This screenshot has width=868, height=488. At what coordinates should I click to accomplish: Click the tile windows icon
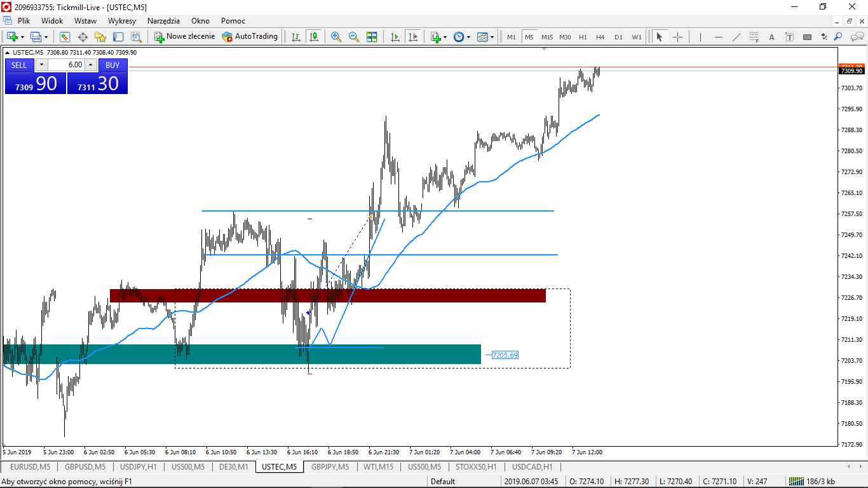click(372, 37)
